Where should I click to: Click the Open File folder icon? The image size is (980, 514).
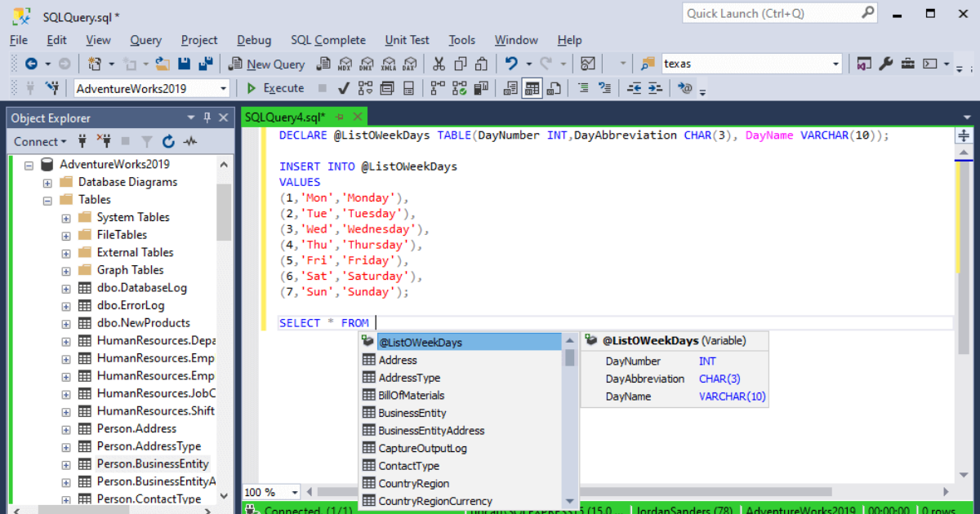tap(163, 64)
